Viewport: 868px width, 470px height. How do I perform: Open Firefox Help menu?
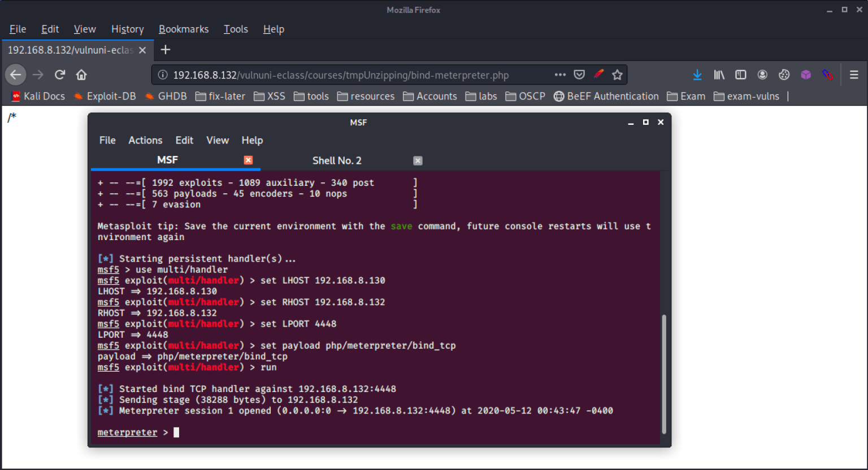click(274, 29)
